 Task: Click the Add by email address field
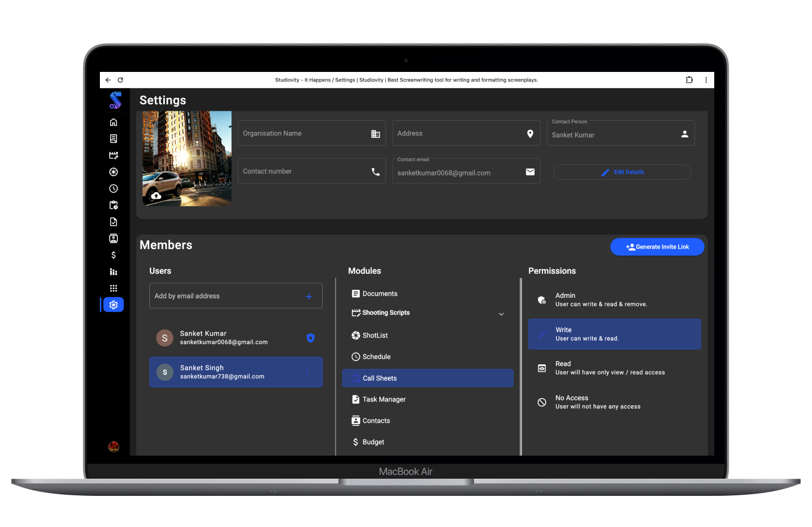point(236,296)
